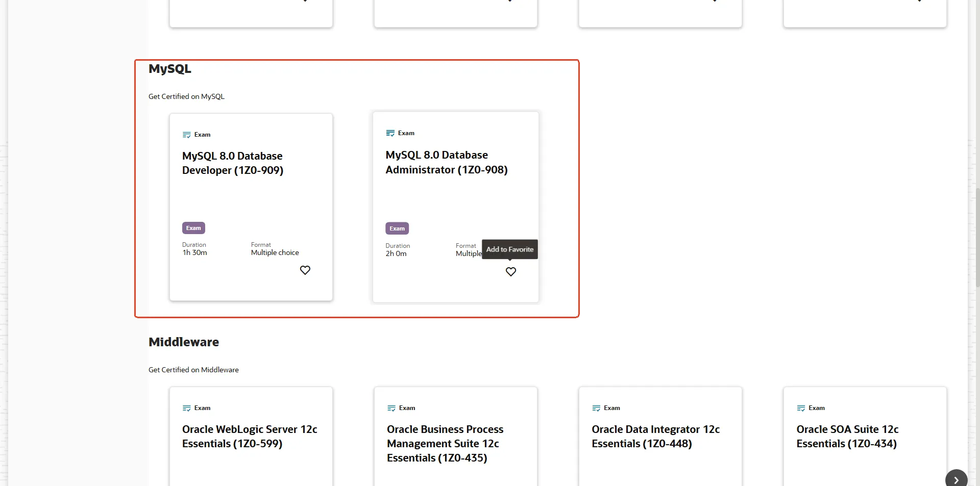Go to next Middleware cards with arrow button

(957, 479)
